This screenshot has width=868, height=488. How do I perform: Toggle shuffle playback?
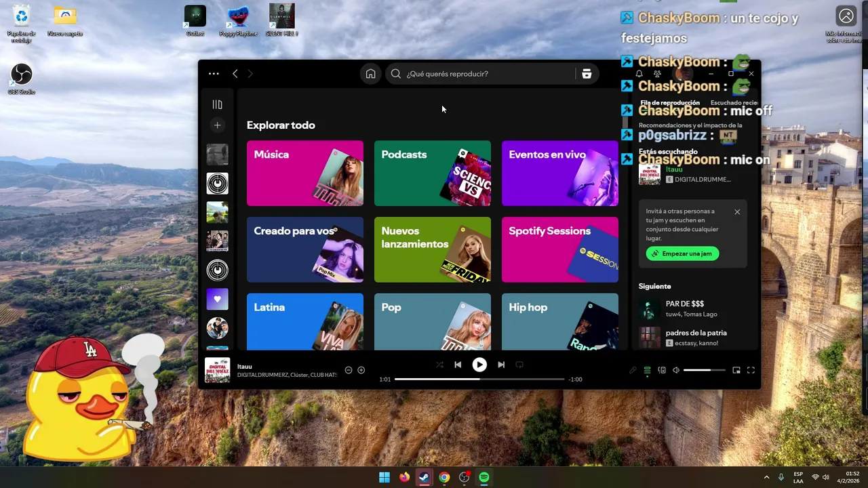tap(439, 365)
